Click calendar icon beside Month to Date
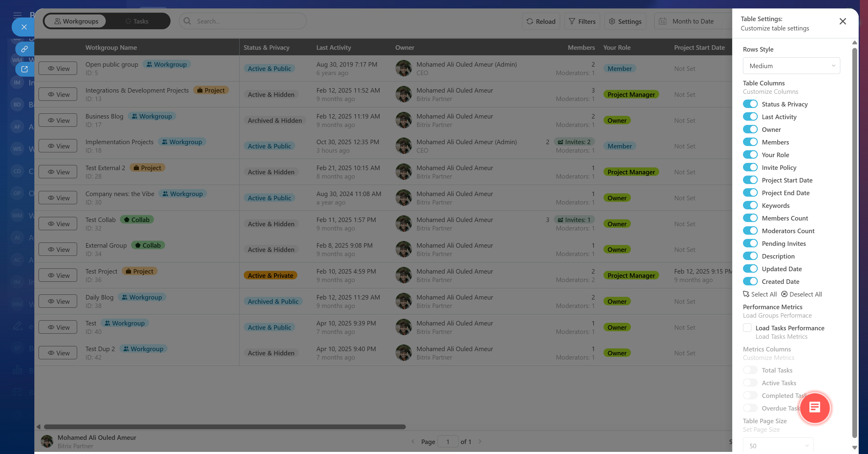The width and height of the screenshot is (868, 454). click(x=663, y=21)
